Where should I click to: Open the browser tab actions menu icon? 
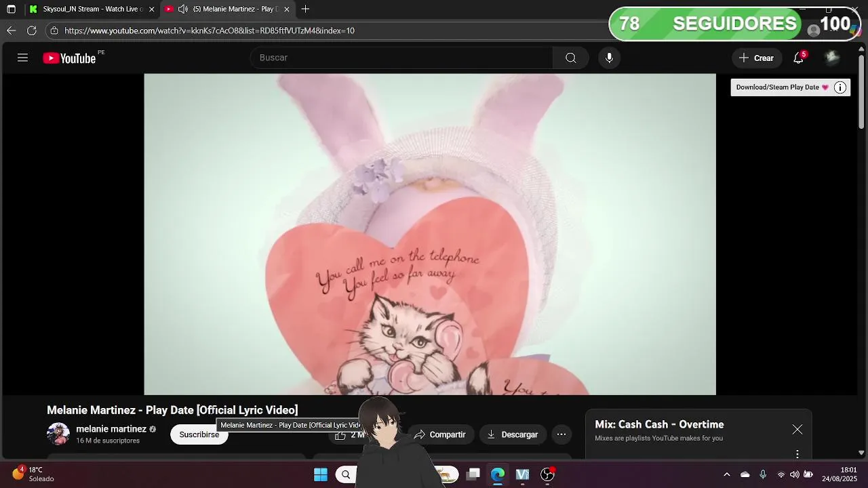[11, 9]
